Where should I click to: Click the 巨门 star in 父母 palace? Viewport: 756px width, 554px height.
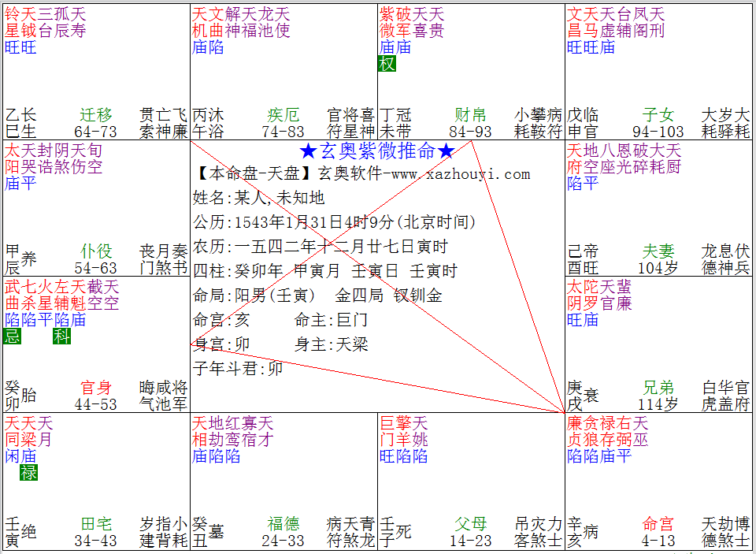pos(387,431)
